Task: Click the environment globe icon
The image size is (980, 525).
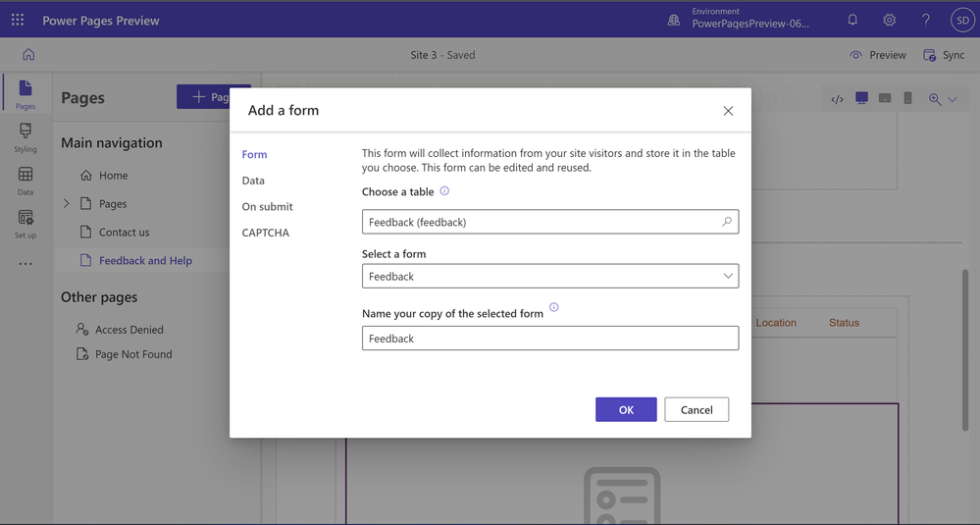Action: click(x=674, y=20)
